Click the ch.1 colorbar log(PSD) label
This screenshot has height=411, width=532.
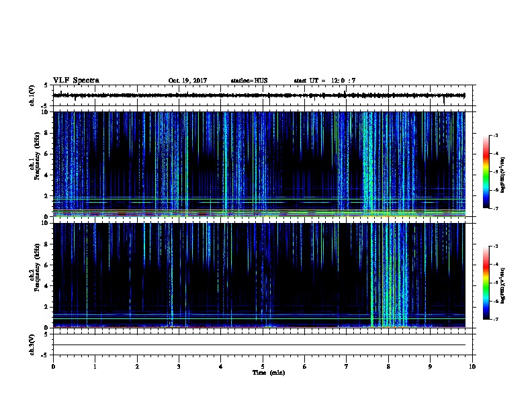(x=502, y=175)
